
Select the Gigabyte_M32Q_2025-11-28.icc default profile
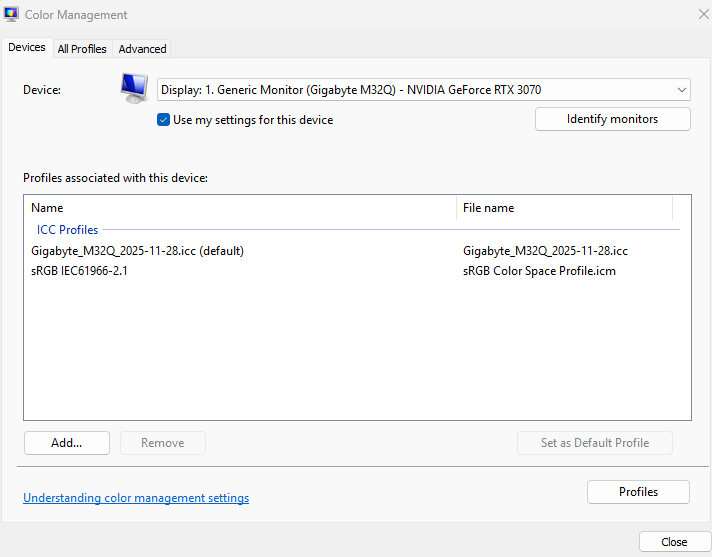(137, 251)
